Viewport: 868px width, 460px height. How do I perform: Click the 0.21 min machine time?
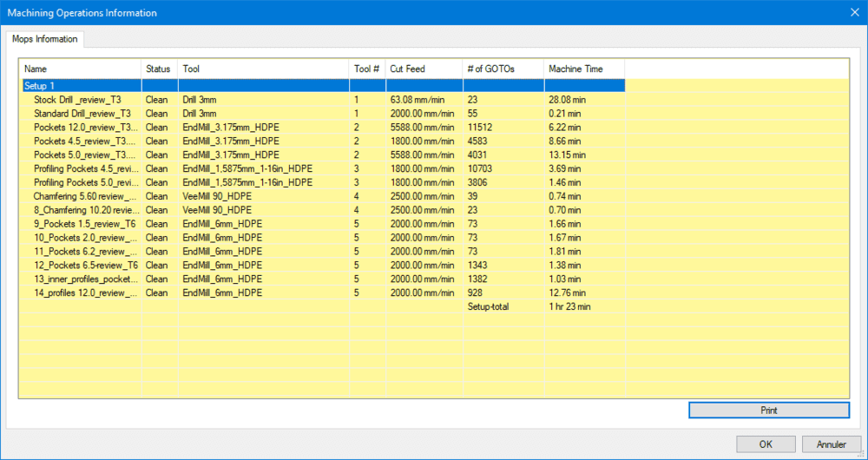pos(565,114)
